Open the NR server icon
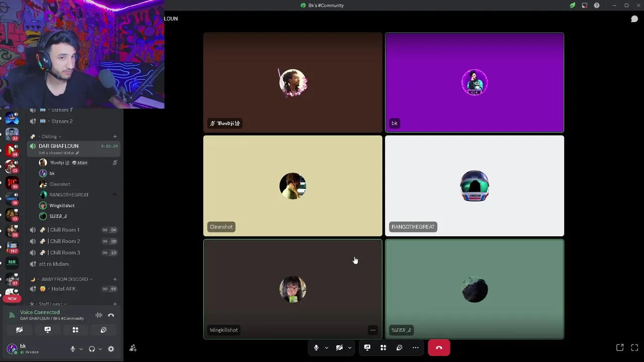This screenshot has width=644, height=362. point(12,262)
